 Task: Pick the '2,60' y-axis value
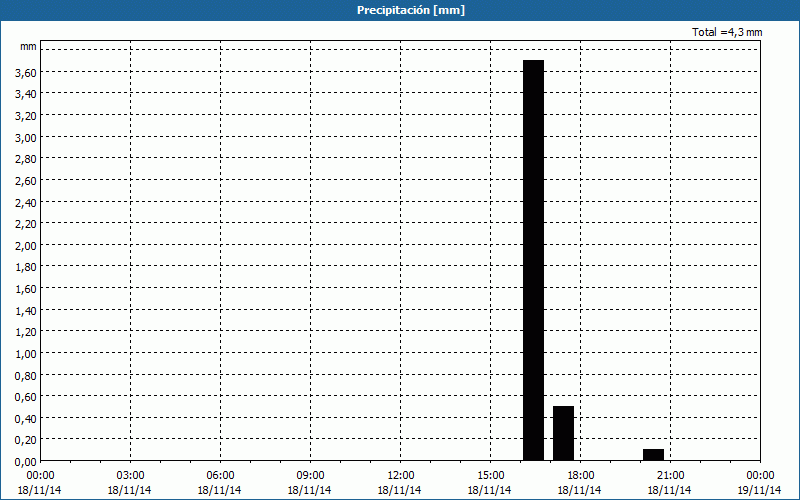tap(26, 181)
